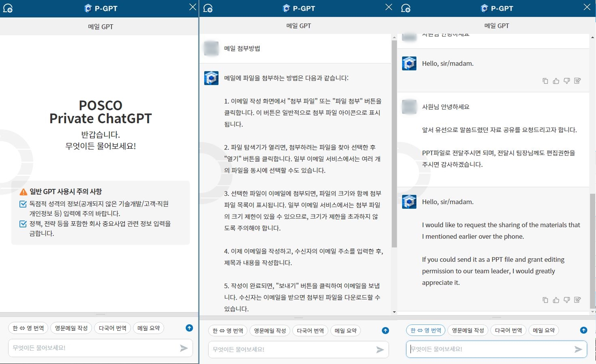
Task: Click 메일 GPT title in middle panel
Action: 299,26
